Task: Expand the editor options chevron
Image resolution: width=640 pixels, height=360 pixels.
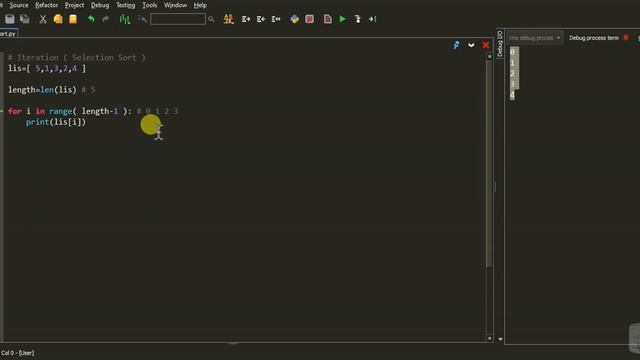Action: click(471, 45)
